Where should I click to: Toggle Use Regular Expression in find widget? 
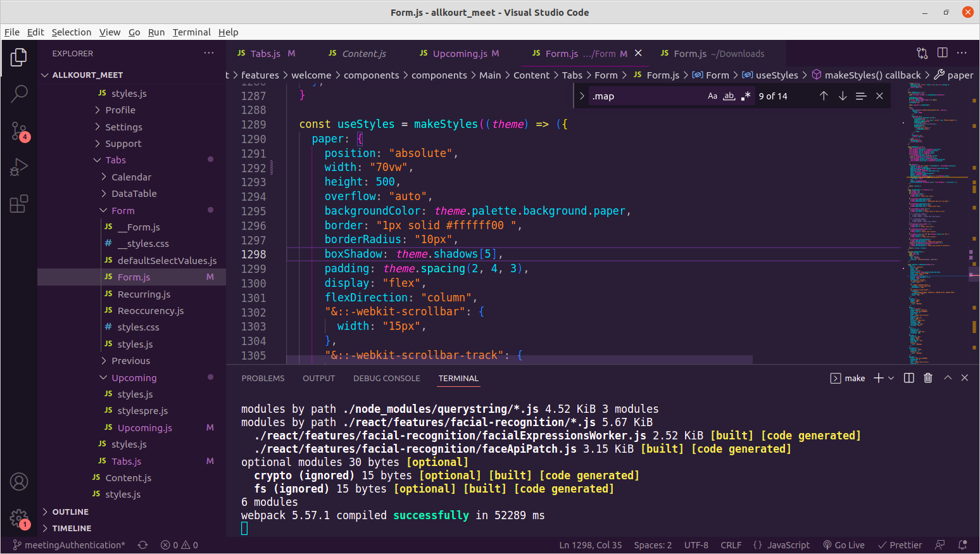tap(745, 96)
